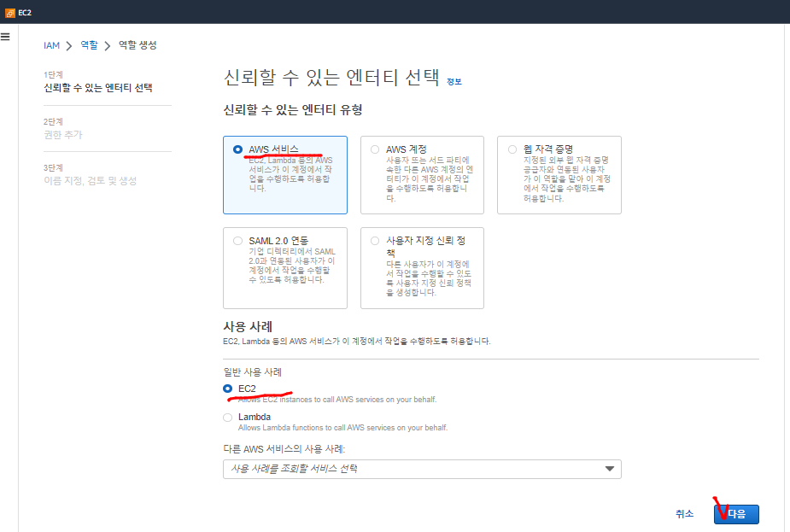The width and height of the screenshot is (790, 532).
Task: Choose the EC2 use case radio button
Action: 228,389
